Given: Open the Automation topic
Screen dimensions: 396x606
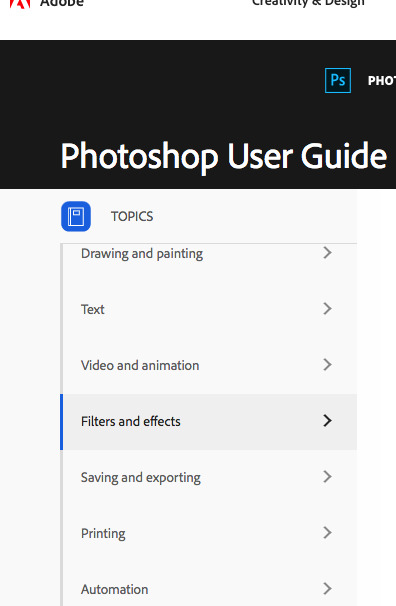Looking at the screenshot, I should (114, 590).
